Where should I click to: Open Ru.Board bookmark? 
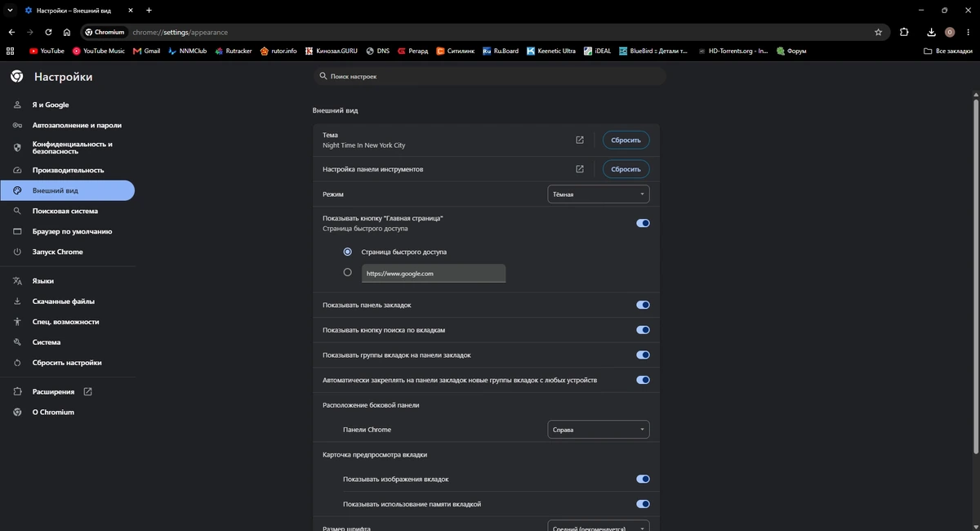tap(501, 51)
